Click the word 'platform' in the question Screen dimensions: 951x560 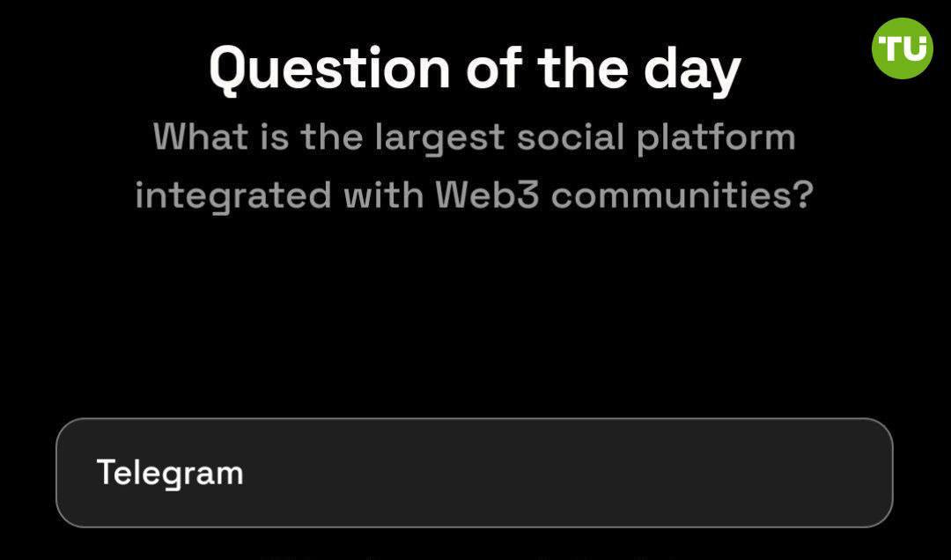[x=716, y=139]
